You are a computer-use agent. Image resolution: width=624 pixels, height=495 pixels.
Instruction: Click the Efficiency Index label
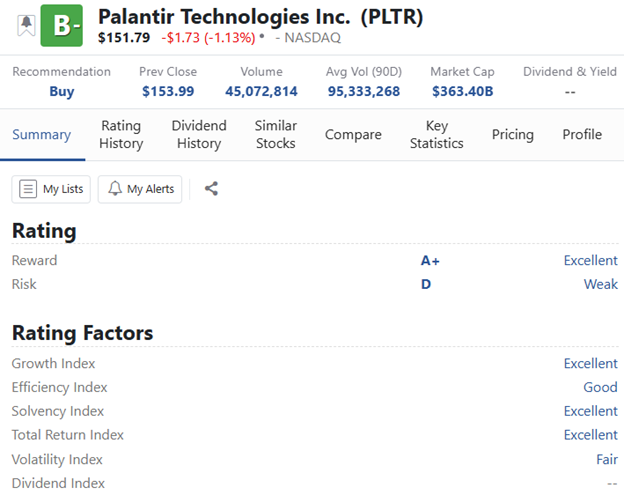click(59, 388)
